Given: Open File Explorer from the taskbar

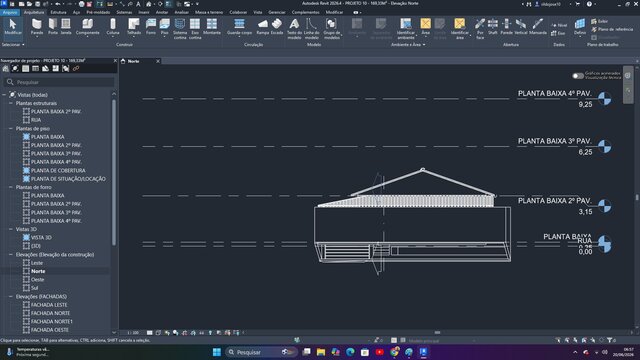Looking at the screenshot, I should tap(321, 352).
